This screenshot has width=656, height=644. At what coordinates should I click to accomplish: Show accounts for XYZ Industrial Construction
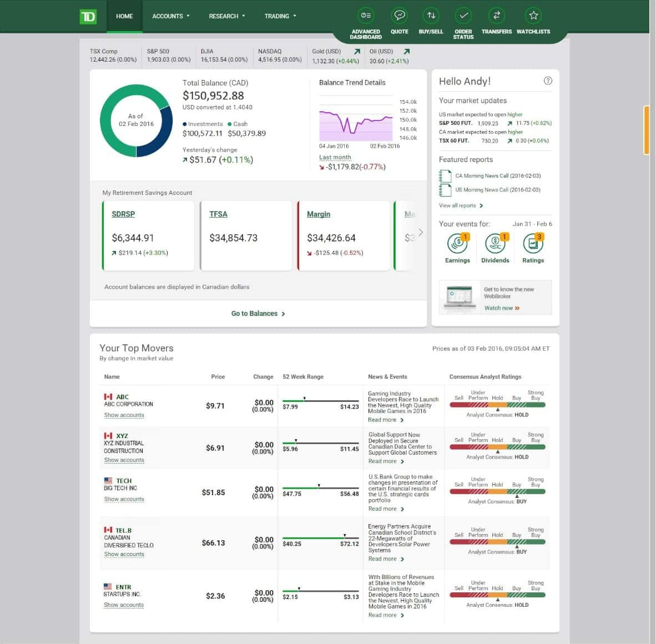pyautogui.click(x=124, y=460)
